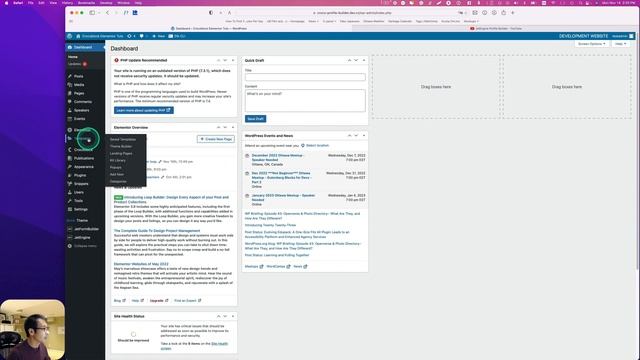Click the Quick Draft Title field
Viewport: 640px width, 360px height.
(305, 77)
